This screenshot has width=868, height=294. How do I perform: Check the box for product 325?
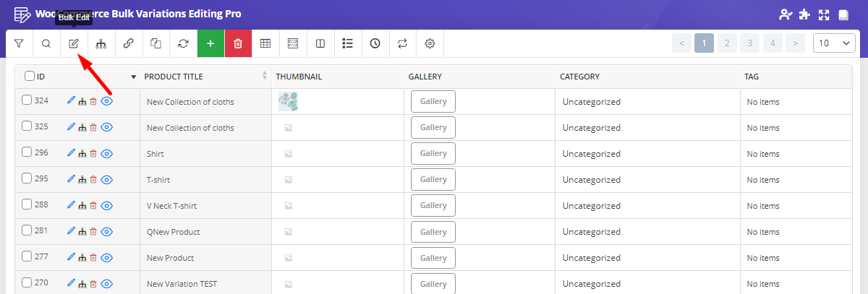[27, 126]
